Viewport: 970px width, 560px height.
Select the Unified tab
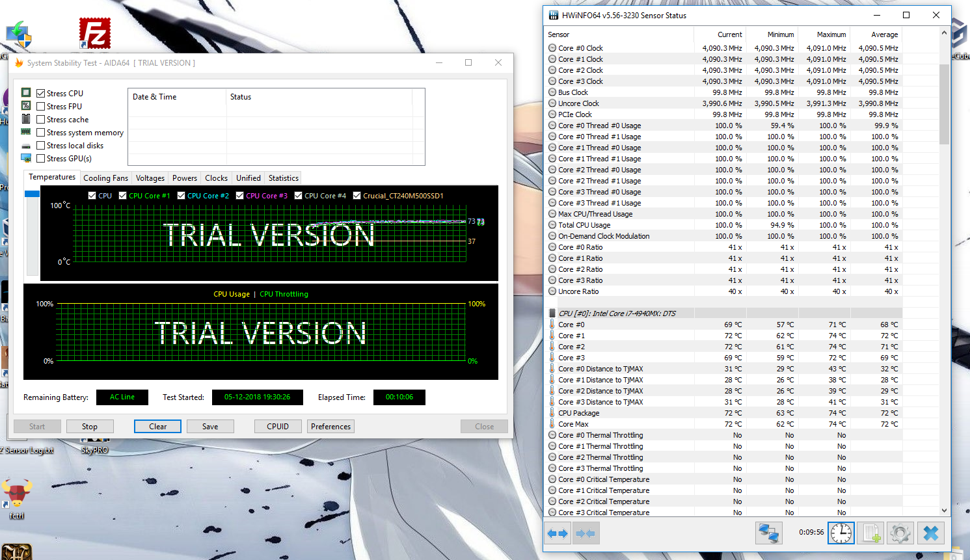pos(248,178)
